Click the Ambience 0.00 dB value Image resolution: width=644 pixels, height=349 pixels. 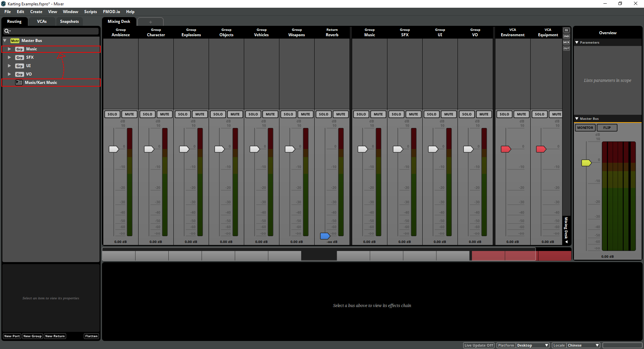point(120,242)
